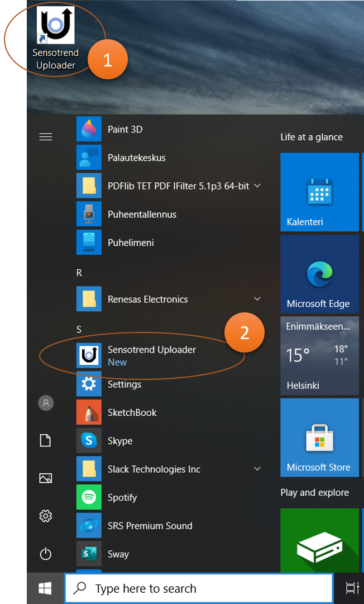
Task: Open Palautekeskus icon in Start list
Action: click(x=89, y=158)
